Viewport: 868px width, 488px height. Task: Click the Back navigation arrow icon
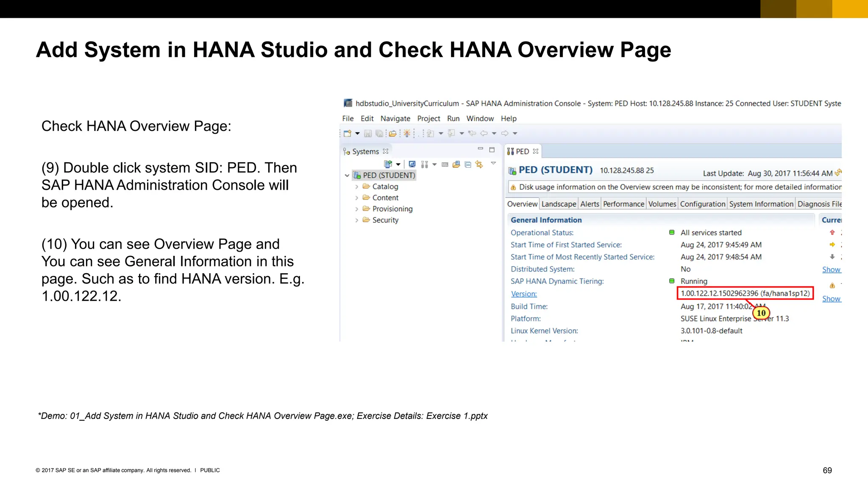tap(484, 133)
